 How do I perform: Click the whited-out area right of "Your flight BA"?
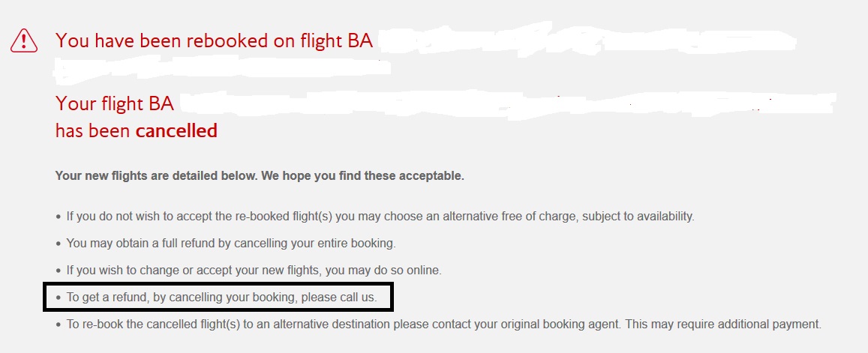[x=510, y=103]
